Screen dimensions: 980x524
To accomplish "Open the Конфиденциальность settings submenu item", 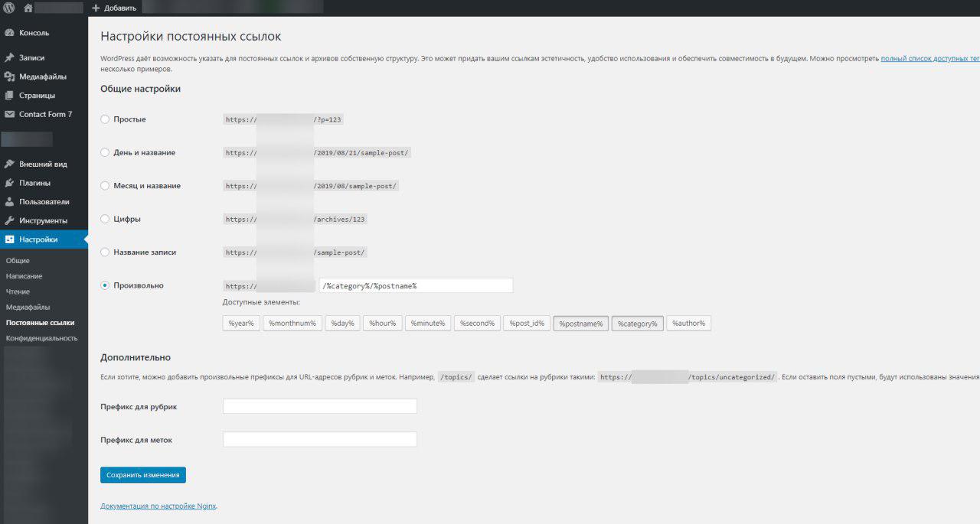I will [x=41, y=337].
